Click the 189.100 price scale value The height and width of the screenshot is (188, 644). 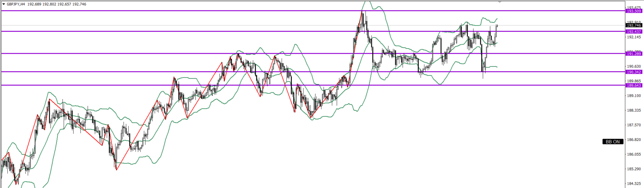point(634,96)
